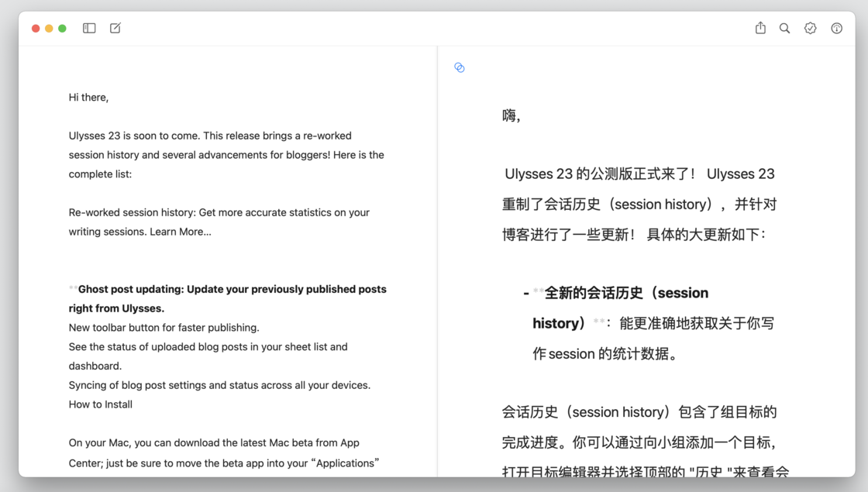This screenshot has width=868, height=492.
Task: Click '具体的大更新如下' text
Action: (x=706, y=235)
